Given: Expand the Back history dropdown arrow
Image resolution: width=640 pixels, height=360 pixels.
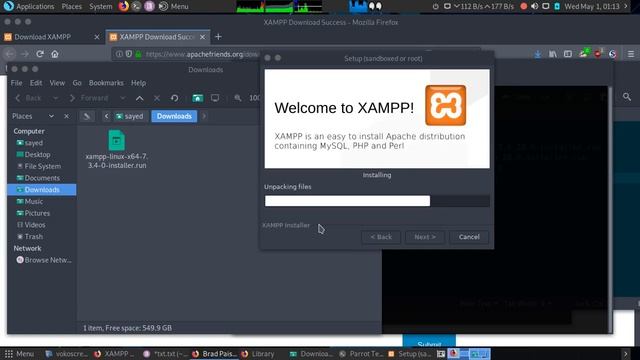Looking at the screenshot, I should pos(55,98).
